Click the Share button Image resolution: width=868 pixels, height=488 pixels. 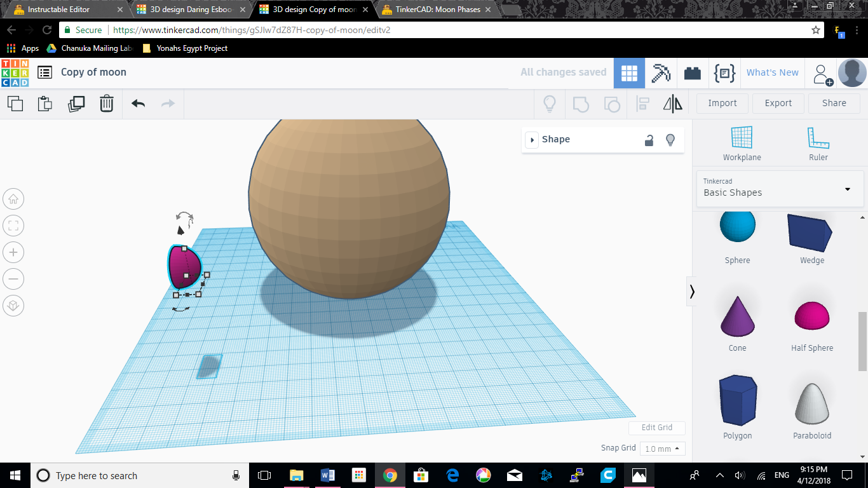point(834,104)
